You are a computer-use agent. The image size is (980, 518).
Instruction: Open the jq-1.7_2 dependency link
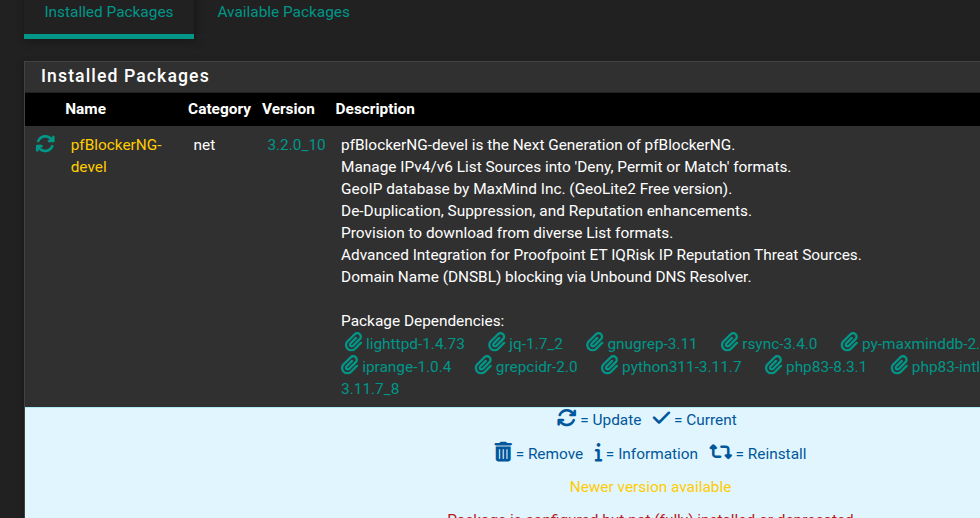[x=536, y=344]
